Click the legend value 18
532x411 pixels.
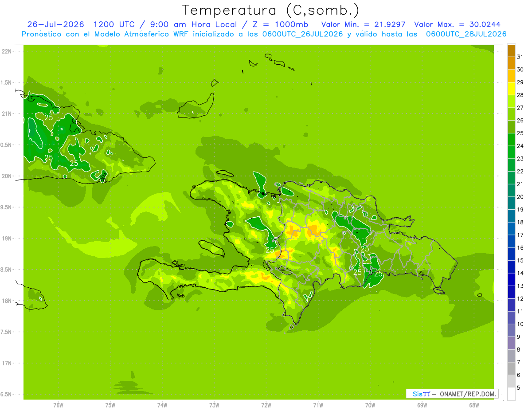[x=520, y=222]
